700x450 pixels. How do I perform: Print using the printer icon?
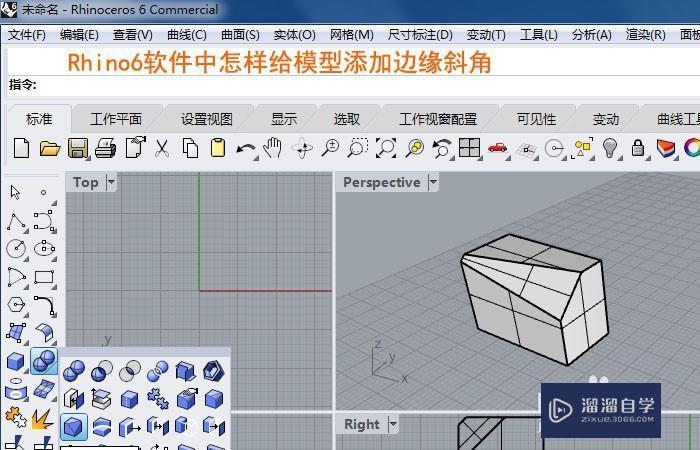tap(106, 148)
